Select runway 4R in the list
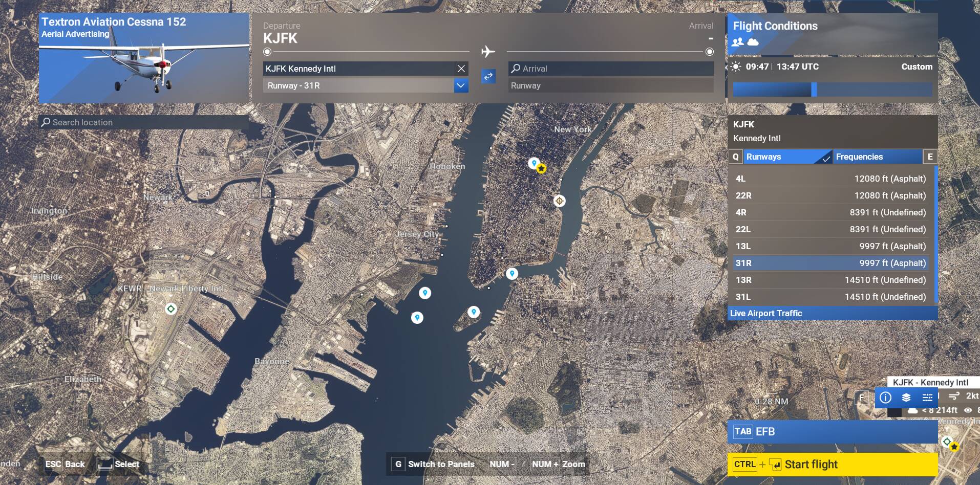This screenshot has width=980, height=485. click(x=830, y=212)
